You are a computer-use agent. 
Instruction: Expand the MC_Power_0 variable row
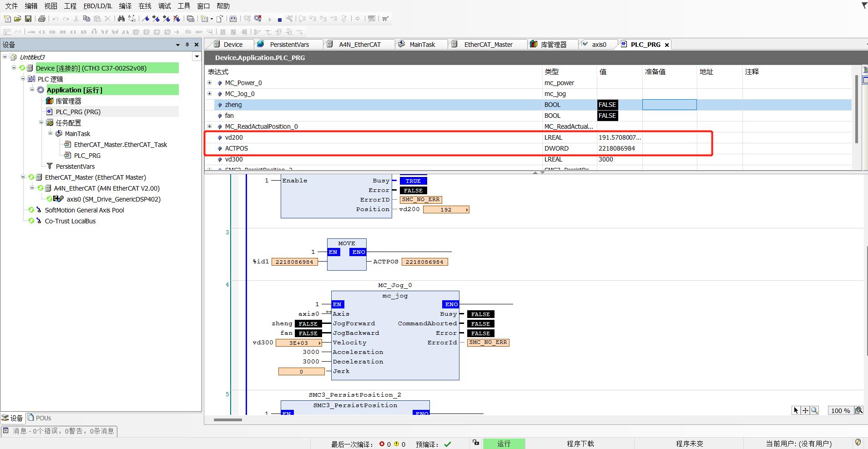click(210, 83)
